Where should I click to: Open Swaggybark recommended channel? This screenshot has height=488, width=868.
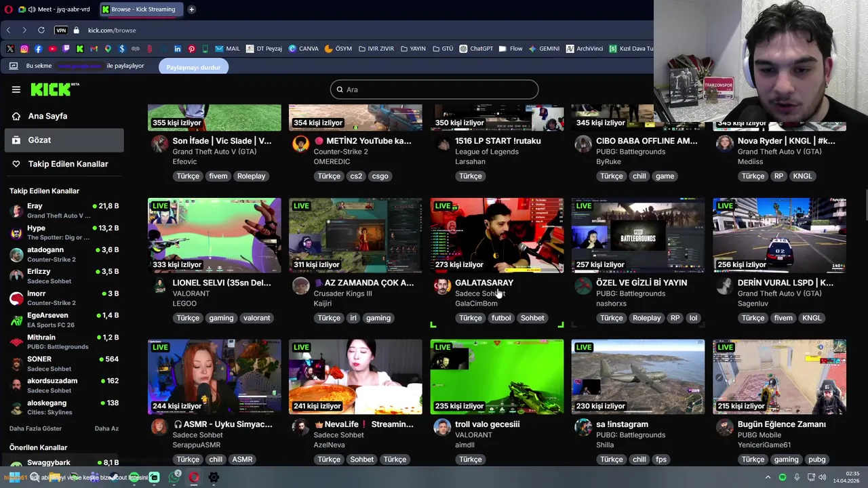click(64, 463)
